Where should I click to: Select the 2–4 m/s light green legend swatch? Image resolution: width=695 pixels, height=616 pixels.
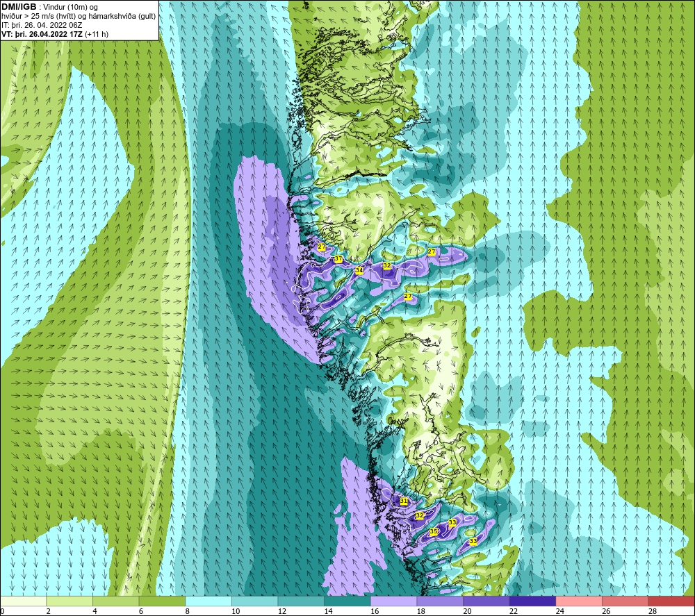click(69, 601)
